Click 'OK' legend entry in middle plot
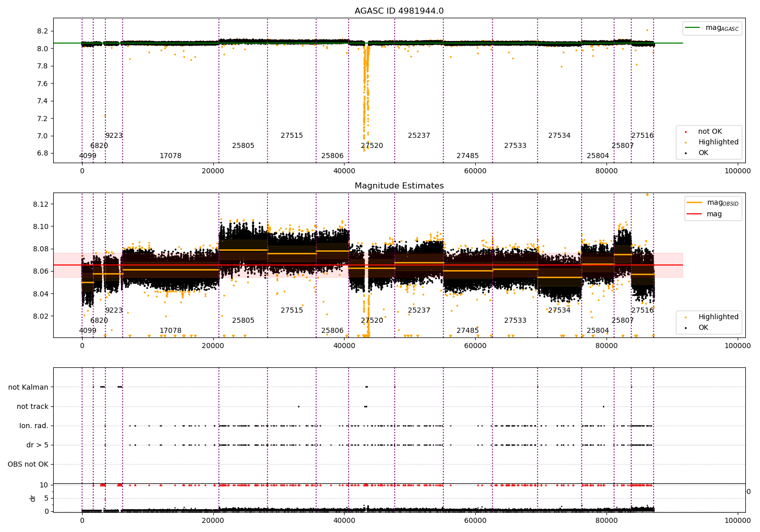This screenshot has height=532, width=760. [703, 328]
